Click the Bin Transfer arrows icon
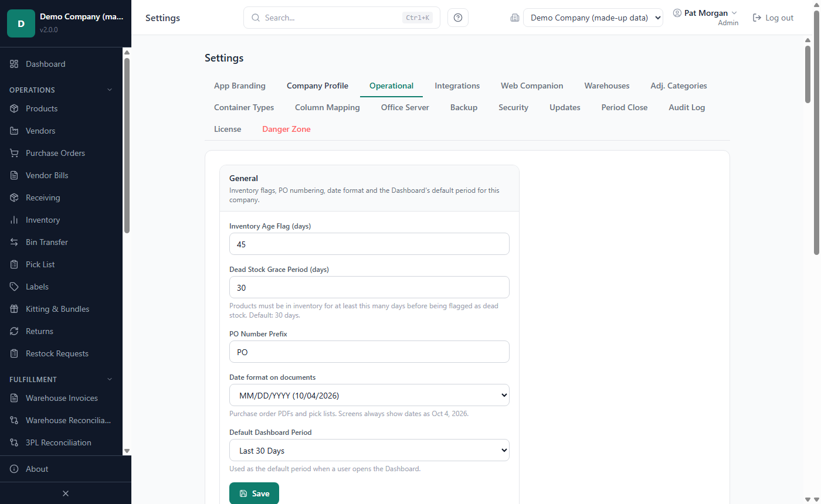This screenshot has width=821, height=504. [14, 242]
